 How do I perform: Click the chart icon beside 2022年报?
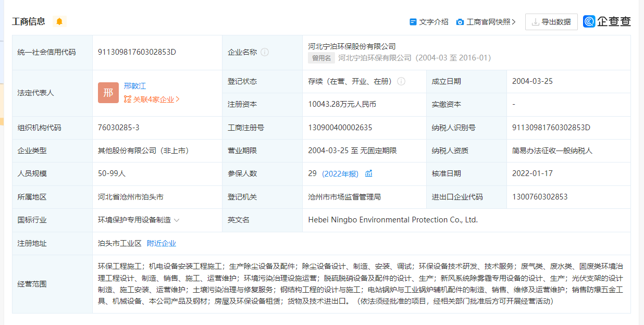[x=369, y=173]
